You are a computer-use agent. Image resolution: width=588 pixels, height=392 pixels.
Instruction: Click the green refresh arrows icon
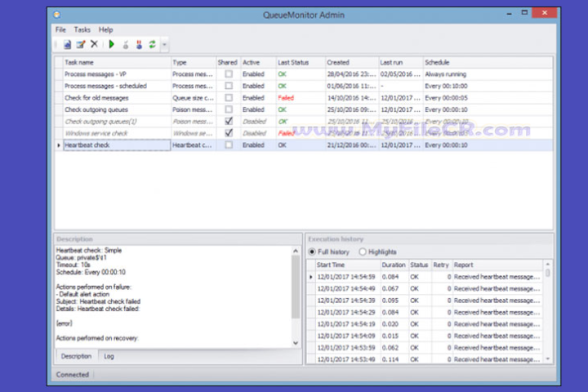(152, 44)
